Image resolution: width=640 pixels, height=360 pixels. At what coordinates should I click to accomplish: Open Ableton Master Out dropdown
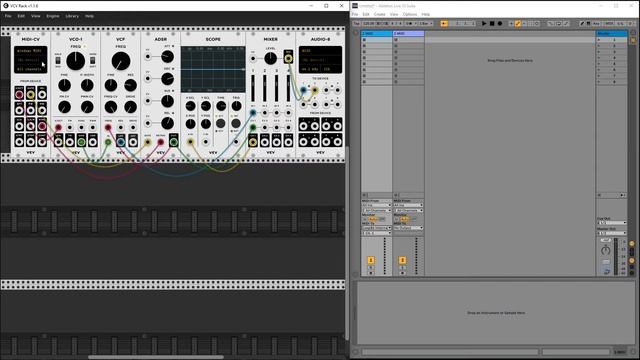pos(611,233)
